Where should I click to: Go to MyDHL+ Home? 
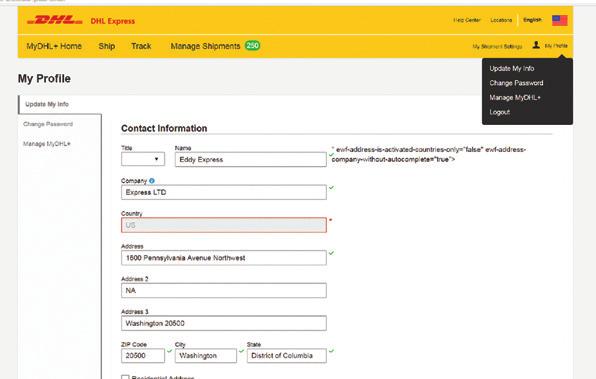pos(54,46)
